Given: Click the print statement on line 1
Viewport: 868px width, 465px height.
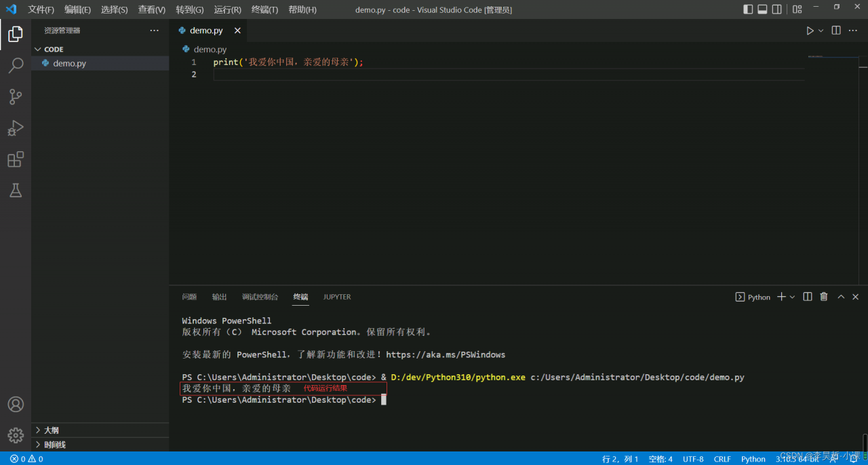Looking at the screenshot, I should click(288, 62).
